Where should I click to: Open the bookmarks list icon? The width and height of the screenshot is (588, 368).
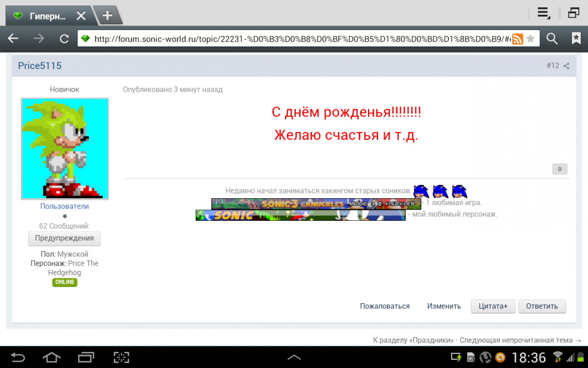[576, 39]
